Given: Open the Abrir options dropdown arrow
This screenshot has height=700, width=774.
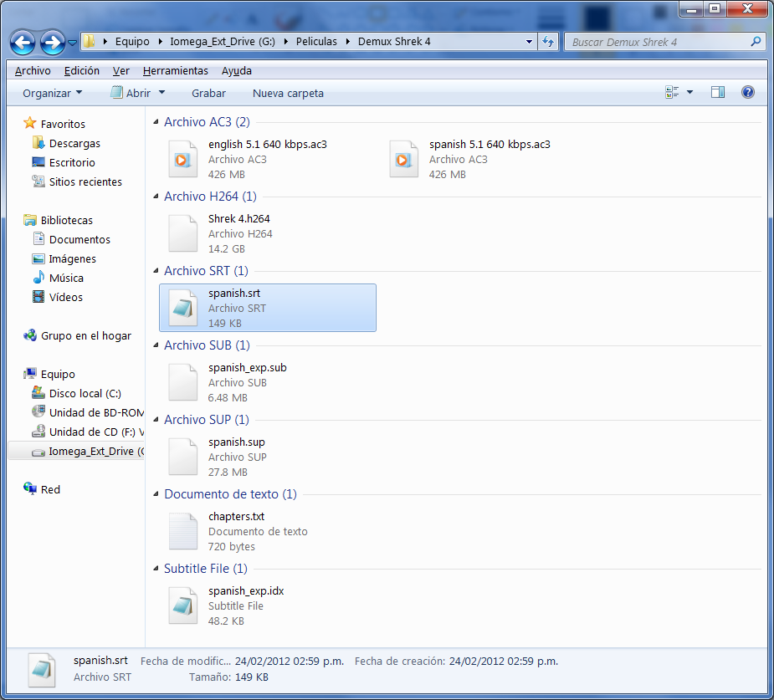Looking at the screenshot, I should tap(161, 92).
